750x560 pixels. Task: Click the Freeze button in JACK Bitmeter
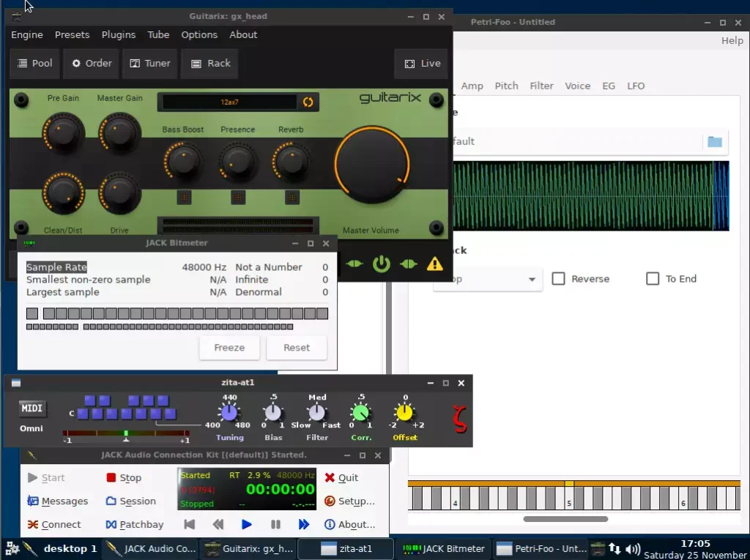pos(229,348)
